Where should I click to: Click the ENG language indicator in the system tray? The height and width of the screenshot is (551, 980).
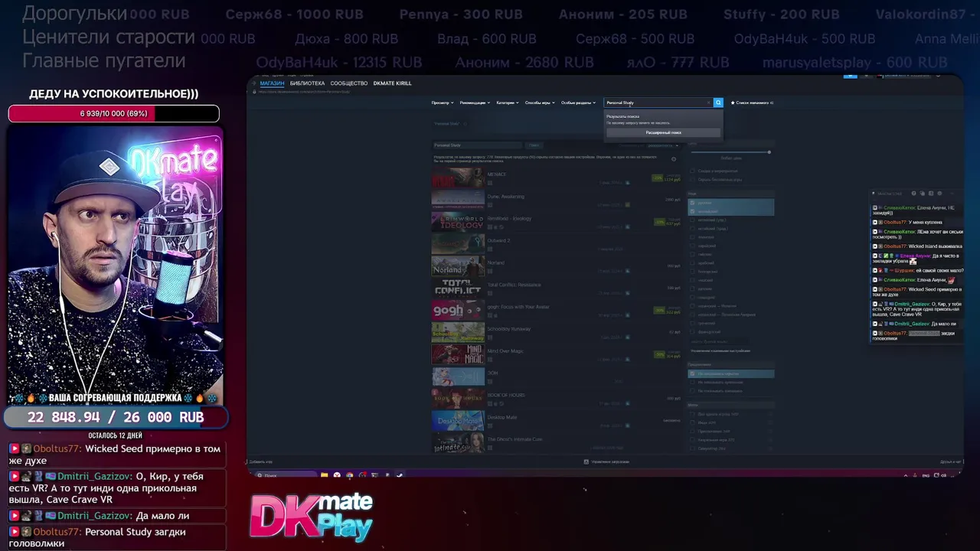(926, 475)
